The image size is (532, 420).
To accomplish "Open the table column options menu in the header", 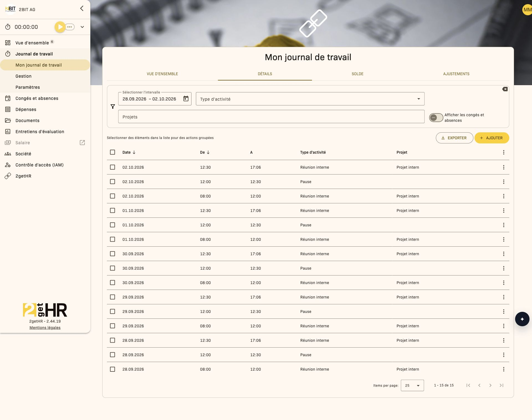I will coord(503,152).
